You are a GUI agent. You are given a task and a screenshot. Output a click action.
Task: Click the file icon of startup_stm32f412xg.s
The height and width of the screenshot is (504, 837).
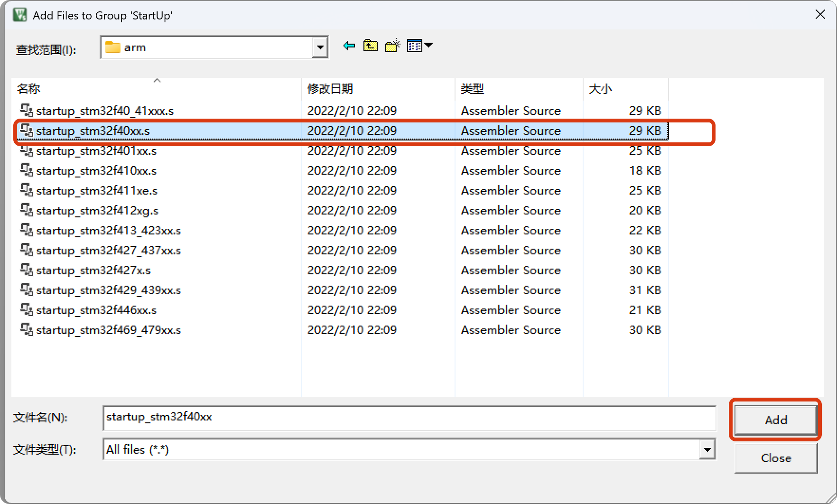pos(27,210)
